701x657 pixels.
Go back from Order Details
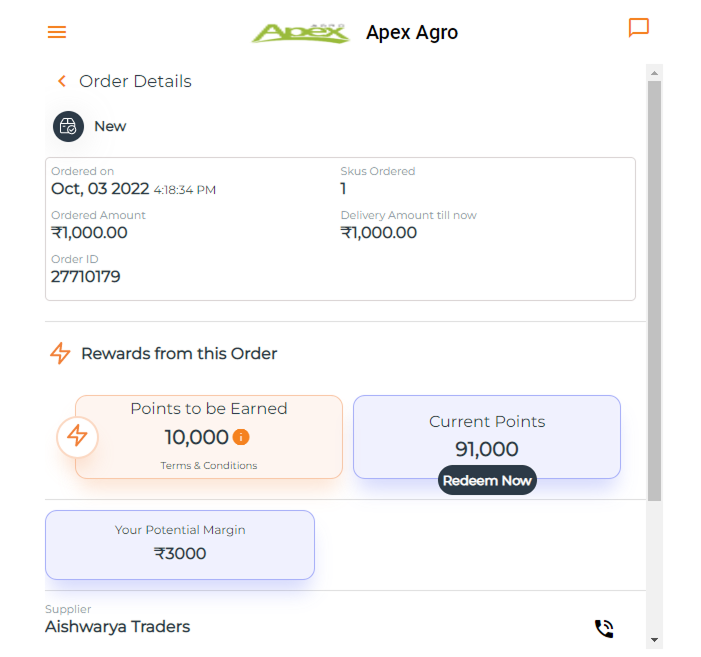pyautogui.click(x=62, y=82)
